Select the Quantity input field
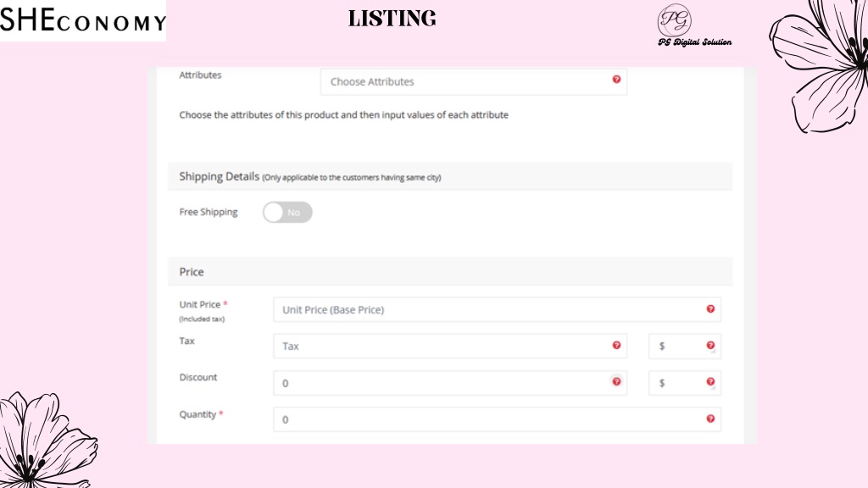The width and height of the screenshot is (868, 488). pyautogui.click(x=497, y=419)
